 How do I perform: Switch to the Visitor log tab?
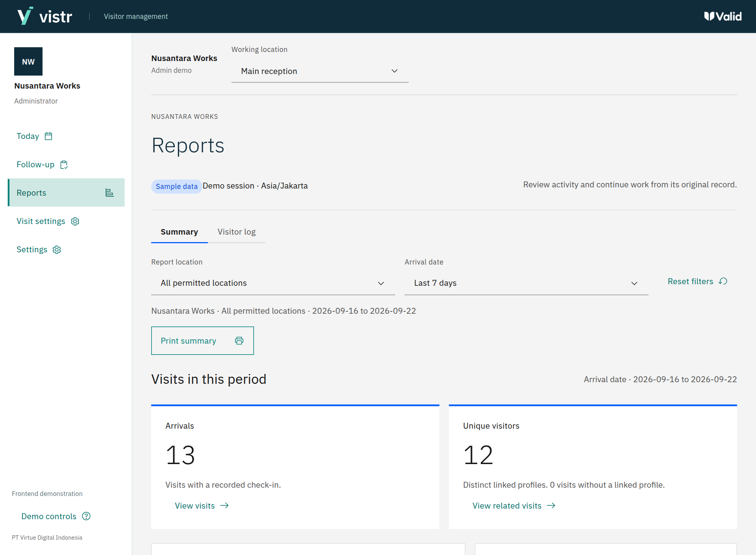coord(236,232)
